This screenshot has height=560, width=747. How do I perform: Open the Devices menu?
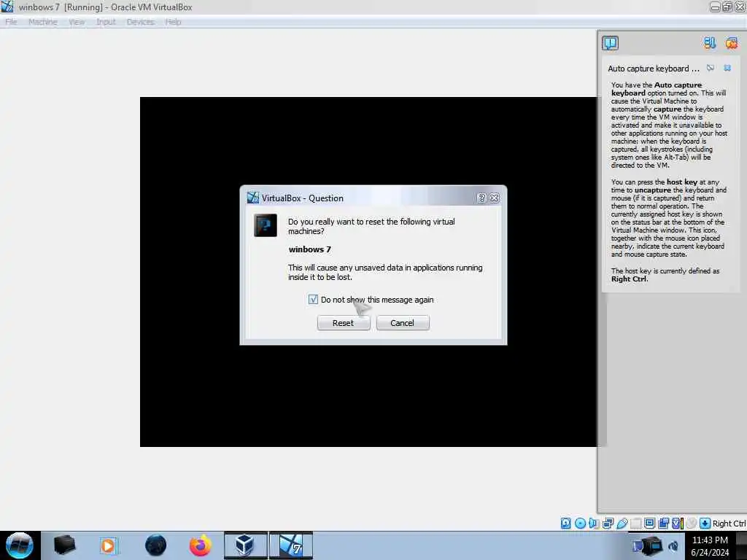(x=141, y=22)
